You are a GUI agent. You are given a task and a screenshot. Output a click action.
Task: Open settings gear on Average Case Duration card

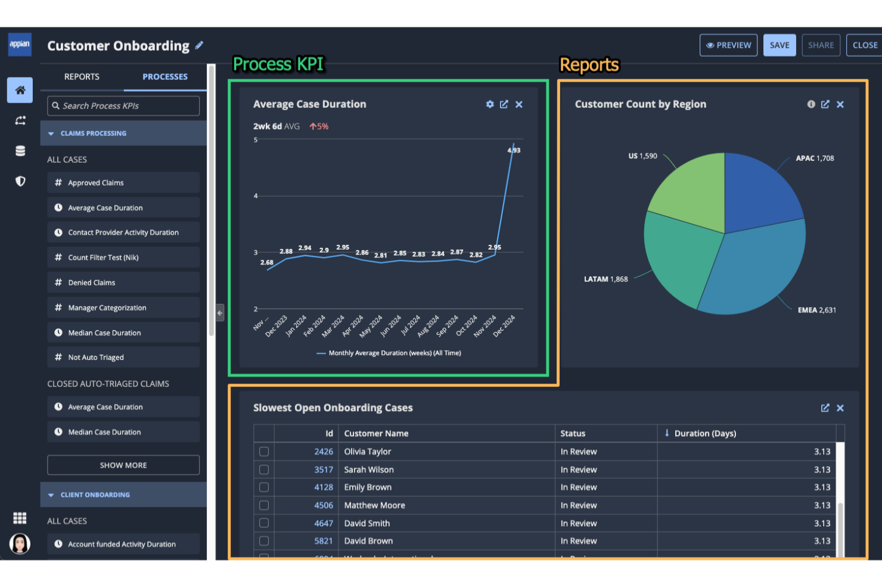490,104
